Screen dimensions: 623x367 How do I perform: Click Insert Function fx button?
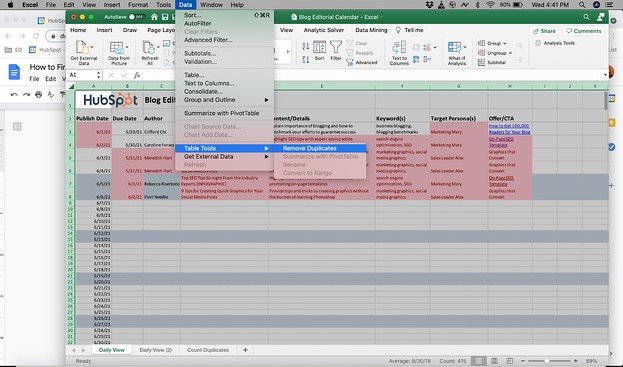(137, 75)
